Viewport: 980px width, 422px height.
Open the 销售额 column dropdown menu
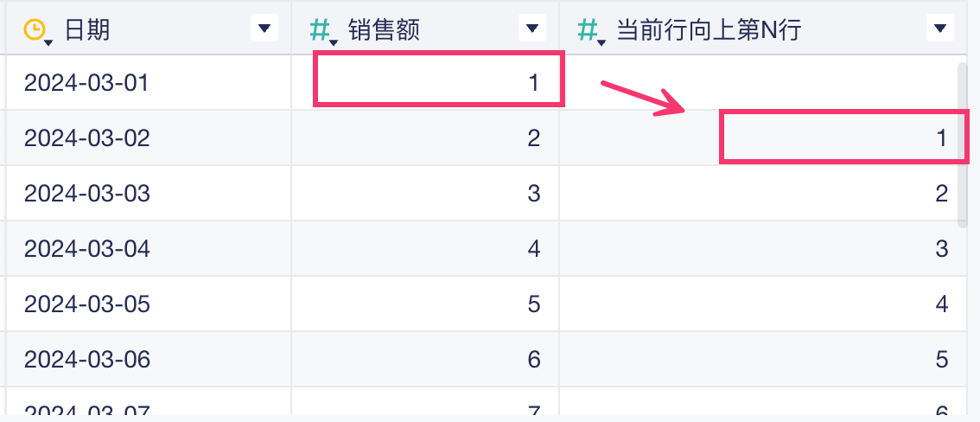tap(532, 28)
